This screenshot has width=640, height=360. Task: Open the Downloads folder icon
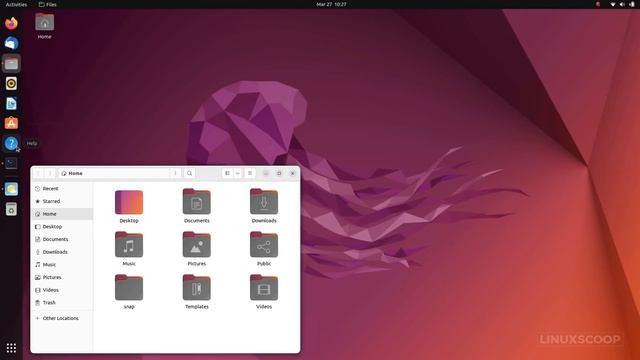[x=264, y=206]
